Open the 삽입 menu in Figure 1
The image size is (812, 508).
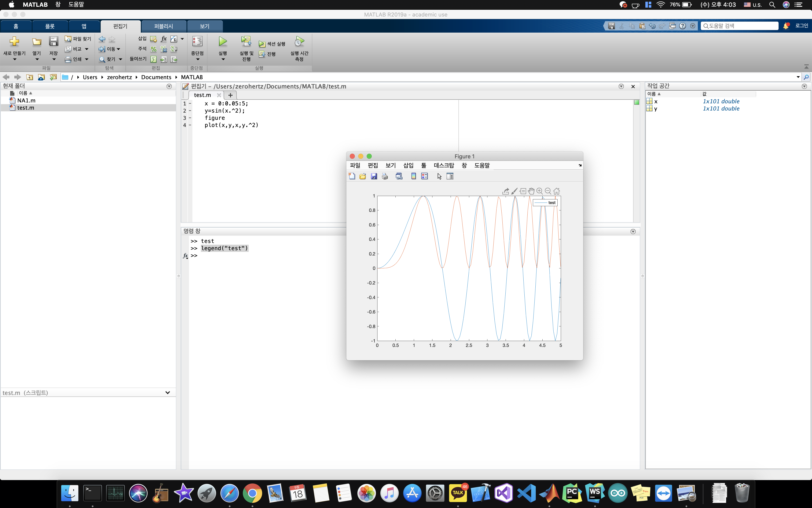coord(408,165)
